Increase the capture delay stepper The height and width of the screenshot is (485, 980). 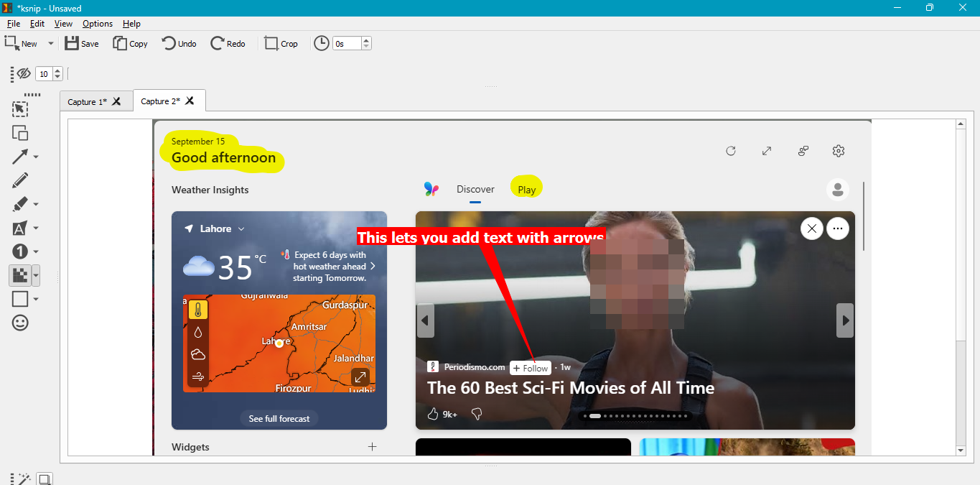pyautogui.click(x=365, y=40)
